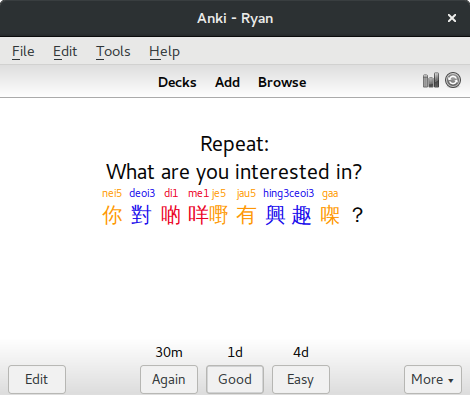Viewport: 470px width, 395px height.
Task: Open the Edit menu
Action: [x=65, y=52]
